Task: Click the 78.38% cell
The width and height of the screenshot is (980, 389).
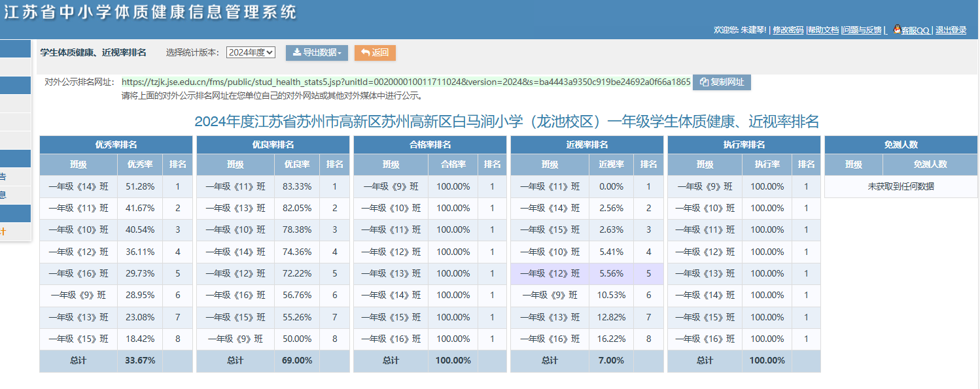Action: 297,230
